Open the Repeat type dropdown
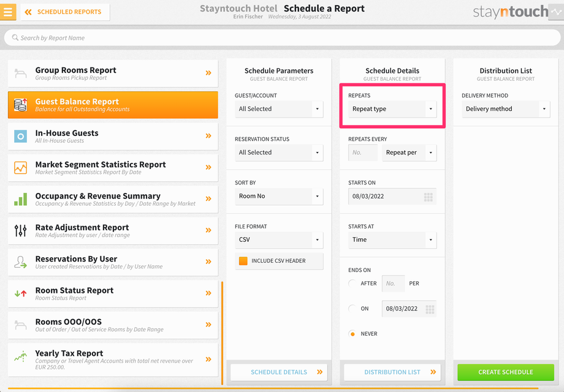The height and width of the screenshot is (392, 564). (392, 109)
